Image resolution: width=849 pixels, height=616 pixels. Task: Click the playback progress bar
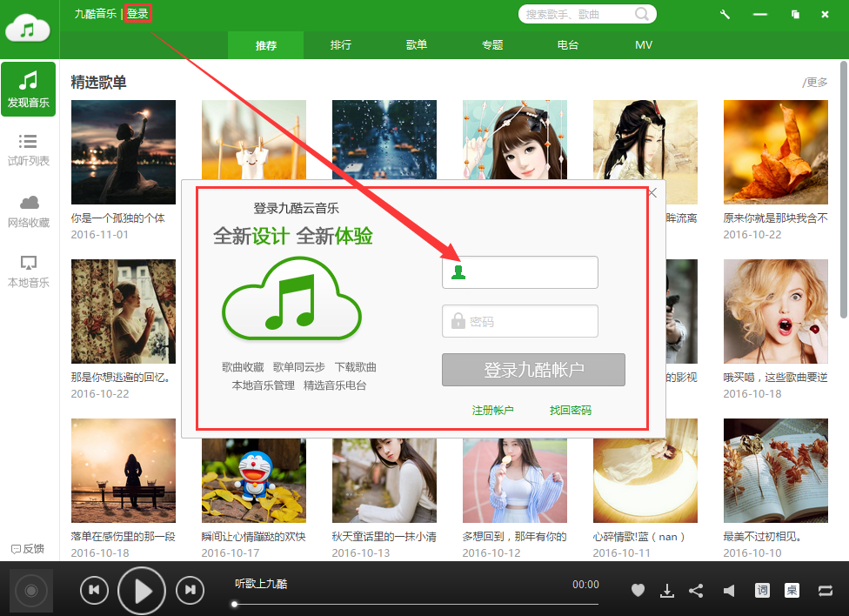tap(415, 603)
